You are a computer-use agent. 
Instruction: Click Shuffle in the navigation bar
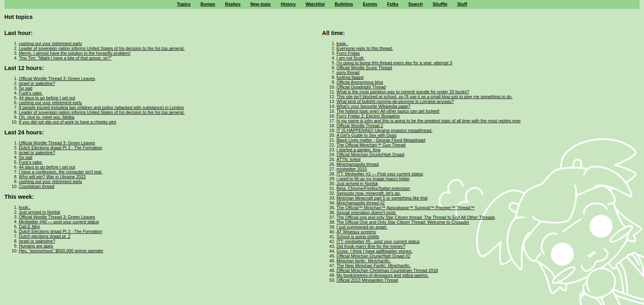440,4
